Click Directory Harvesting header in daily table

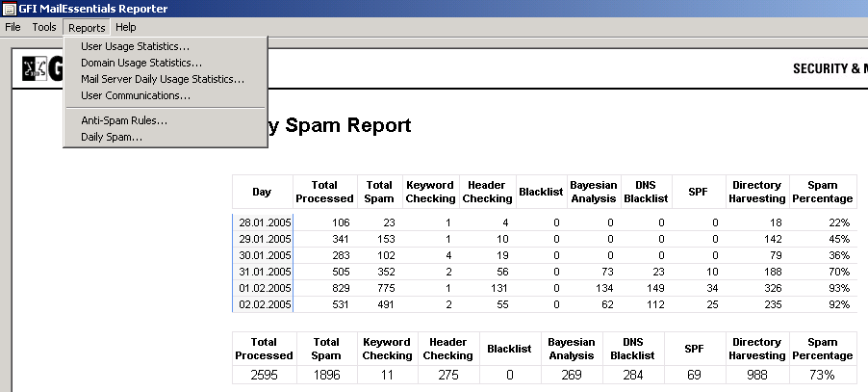756,192
